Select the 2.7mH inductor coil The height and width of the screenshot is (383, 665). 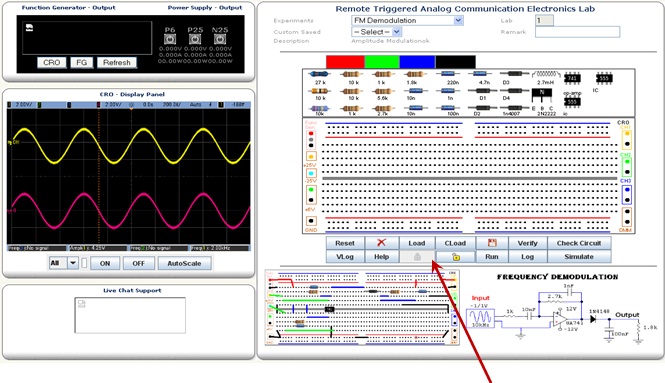(x=545, y=74)
